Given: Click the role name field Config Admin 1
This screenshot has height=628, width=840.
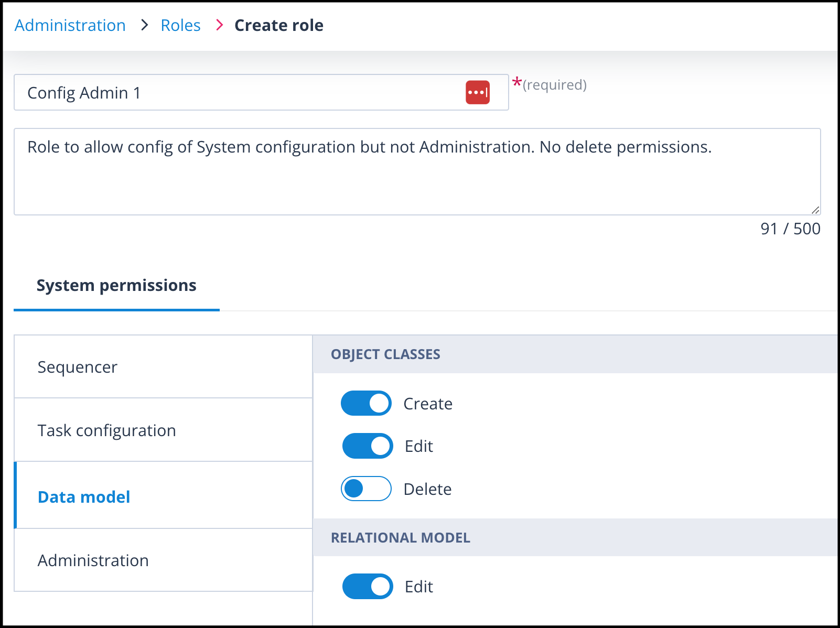Looking at the screenshot, I should tap(261, 93).
